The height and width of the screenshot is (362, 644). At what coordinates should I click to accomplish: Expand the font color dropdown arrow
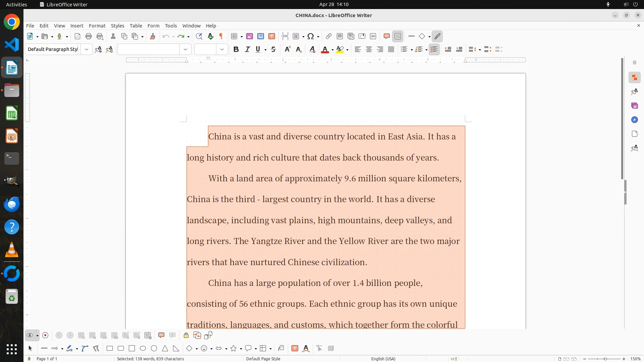332,50
